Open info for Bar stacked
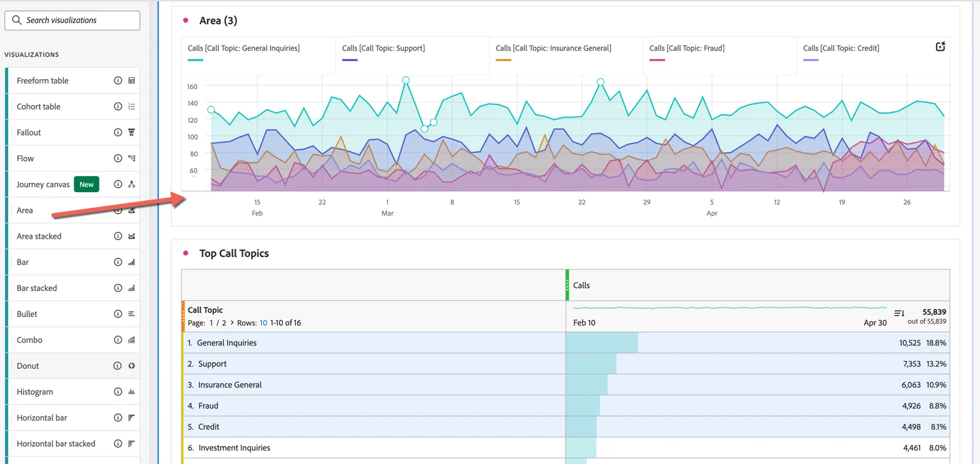Image resolution: width=980 pixels, height=464 pixels. 118,288
